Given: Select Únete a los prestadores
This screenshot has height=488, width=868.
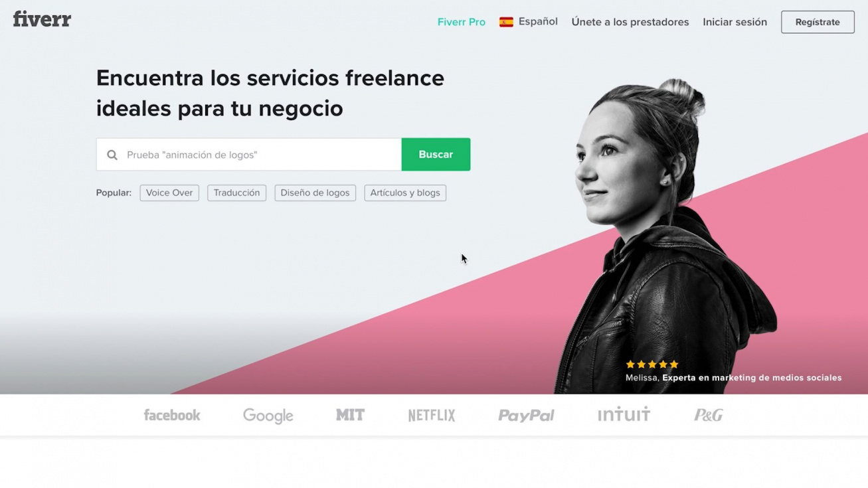Looking at the screenshot, I should [x=630, y=22].
